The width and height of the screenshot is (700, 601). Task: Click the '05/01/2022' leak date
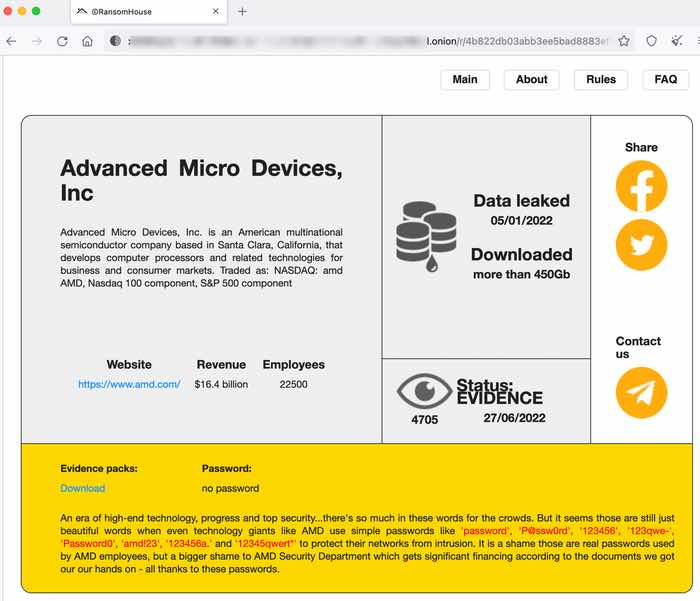(x=521, y=221)
